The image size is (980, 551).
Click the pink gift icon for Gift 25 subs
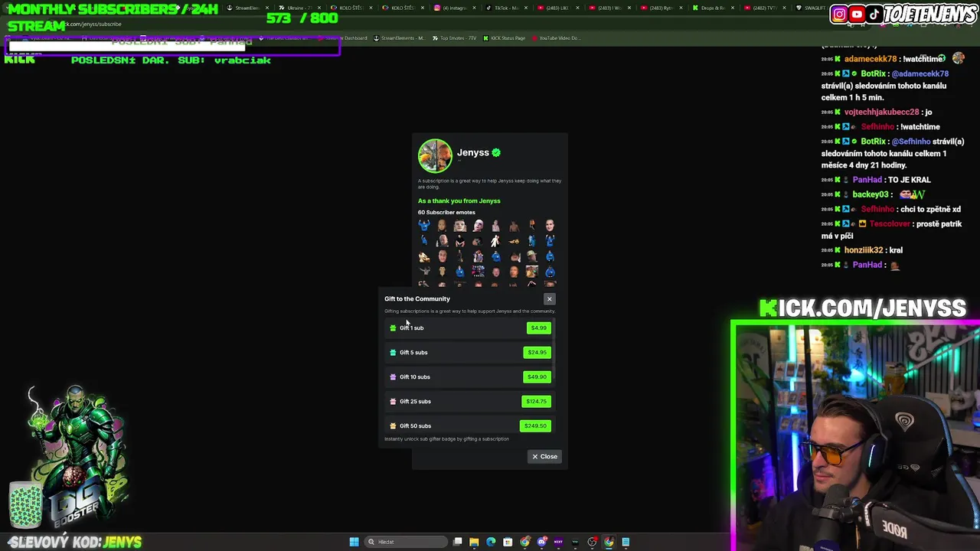393,401
